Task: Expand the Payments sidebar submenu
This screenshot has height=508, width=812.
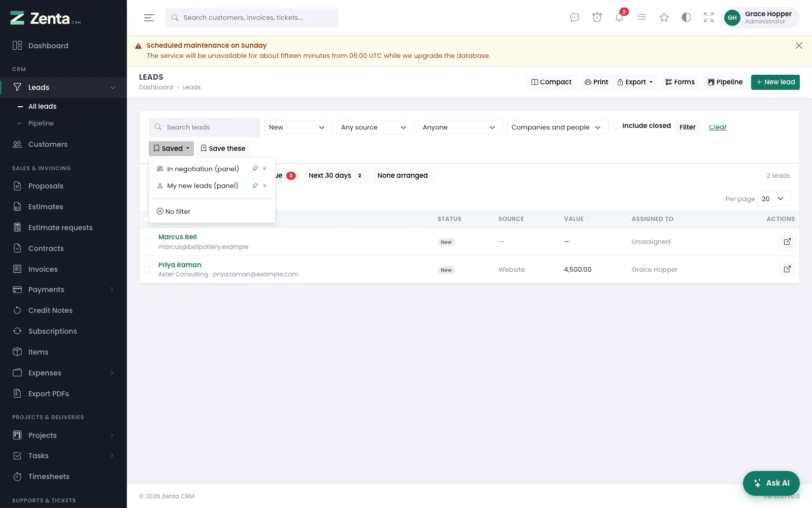Action: point(63,290)
